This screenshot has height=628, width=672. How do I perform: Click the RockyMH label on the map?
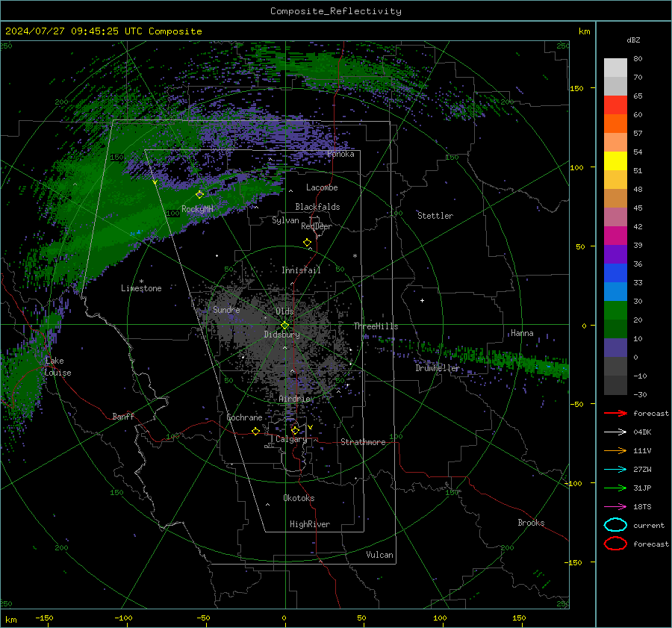(x=197, y=209)
